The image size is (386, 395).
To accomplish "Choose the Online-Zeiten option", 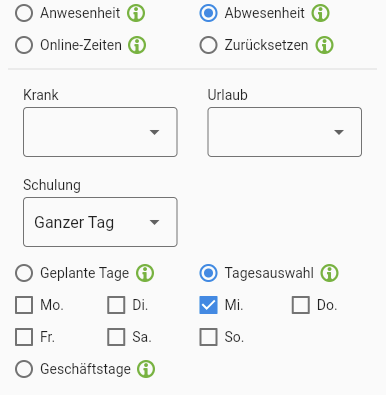I will pyautogui.click(x=24, y=45).
